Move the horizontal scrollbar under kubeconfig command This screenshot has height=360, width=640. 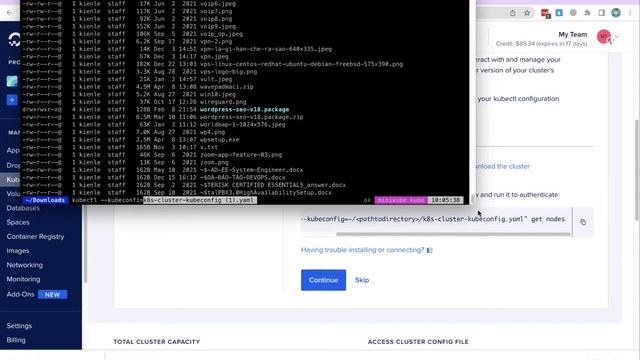[453, 234]
